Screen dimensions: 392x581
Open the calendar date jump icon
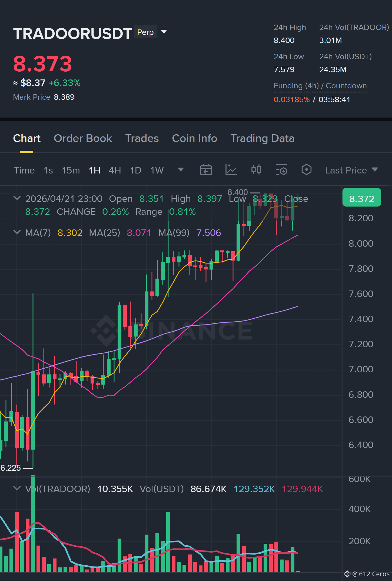point(206,170)
